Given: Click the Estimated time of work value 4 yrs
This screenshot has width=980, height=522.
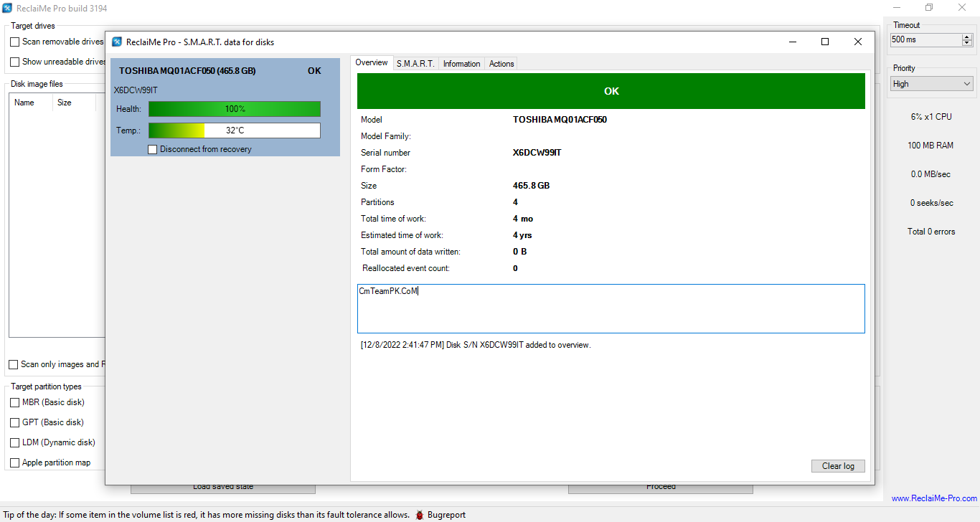Looking at the screenshot, I should [522, 235].
